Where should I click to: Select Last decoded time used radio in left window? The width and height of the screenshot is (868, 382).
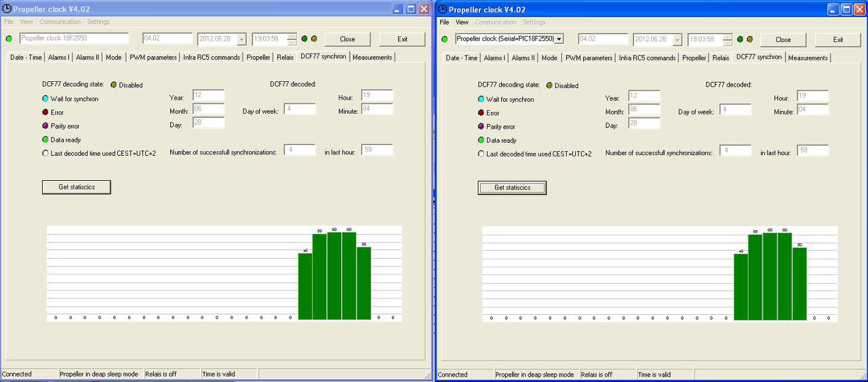45,153
